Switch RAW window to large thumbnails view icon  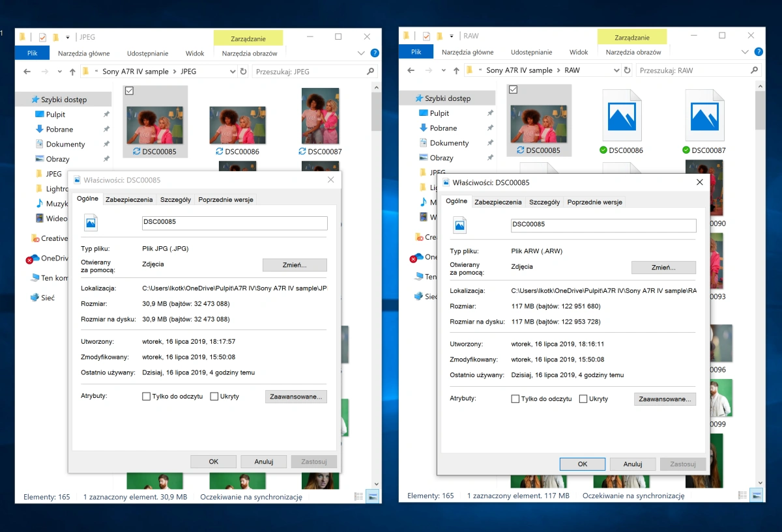[x=756, y=495]
